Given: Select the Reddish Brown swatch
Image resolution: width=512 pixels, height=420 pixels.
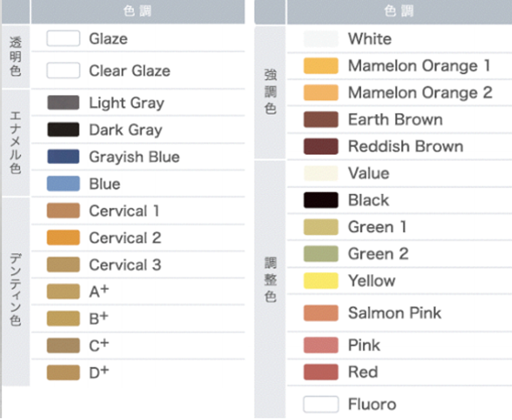Looking at the screenshot, I should (321, 146).
